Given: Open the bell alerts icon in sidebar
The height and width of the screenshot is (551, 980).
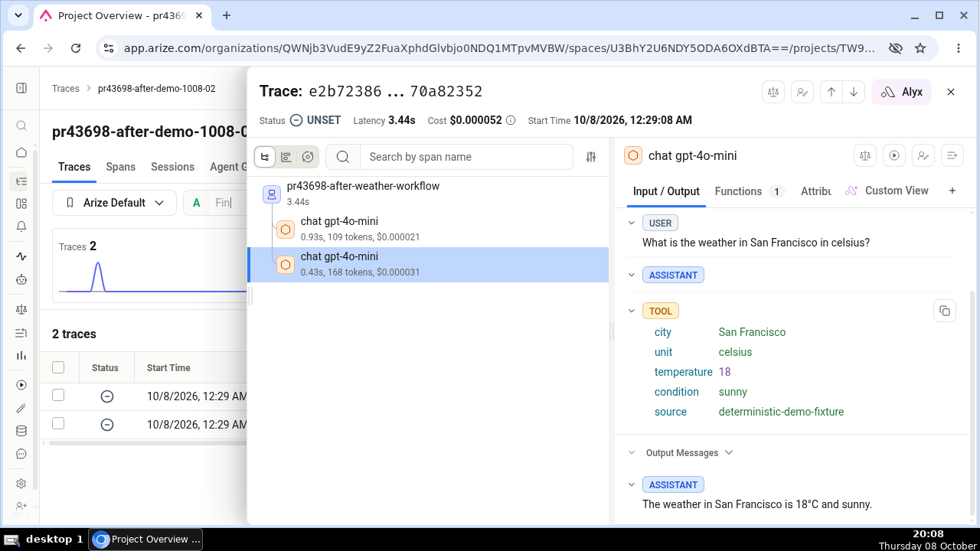Looking at the screenshot, I should click(x=21, y=227).
